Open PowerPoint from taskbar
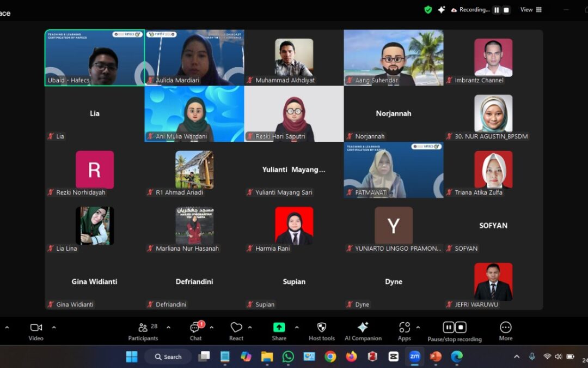 (x=436, y=357)
